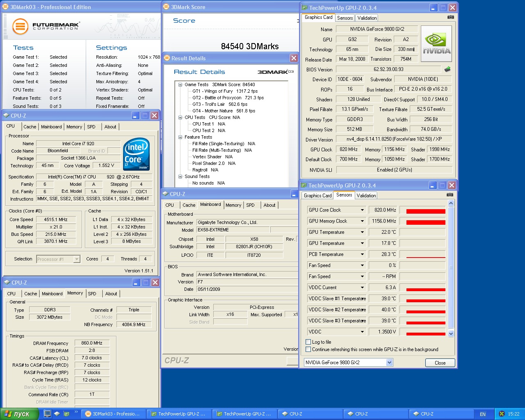Close the Result Details dialog with red X
The image size is (525, 420).
coord(294,58)
